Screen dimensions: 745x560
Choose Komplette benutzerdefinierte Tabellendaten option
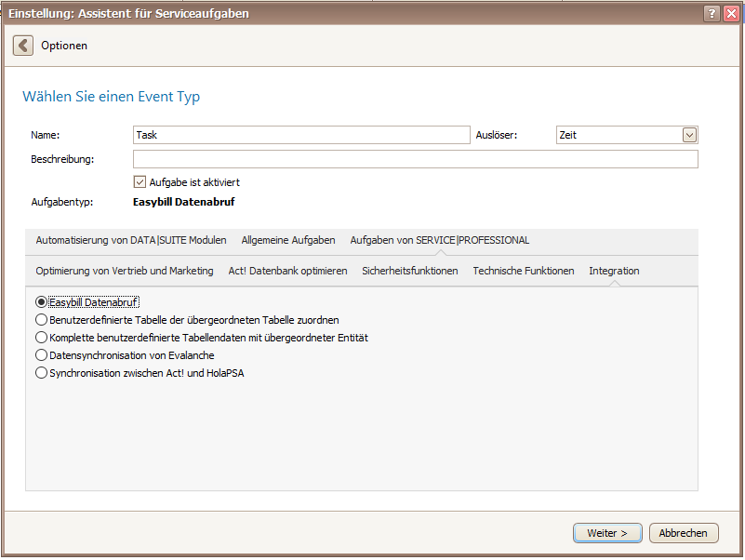coord(41,338)
